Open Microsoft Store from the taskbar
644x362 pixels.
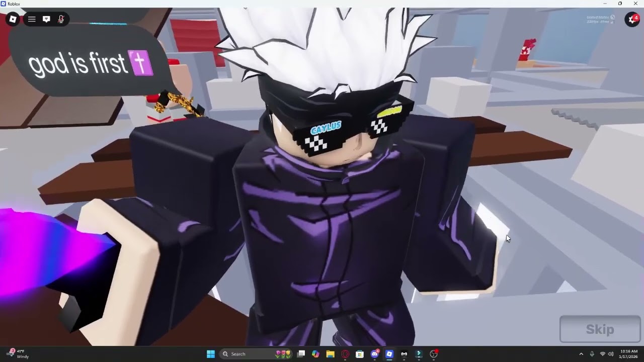pyautogui.click(x=360, y=354)
